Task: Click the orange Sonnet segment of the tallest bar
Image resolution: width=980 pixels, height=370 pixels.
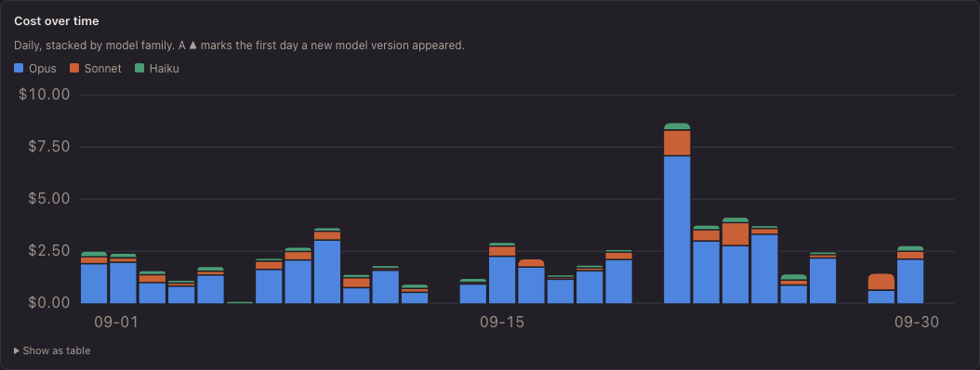Action: 677,142
